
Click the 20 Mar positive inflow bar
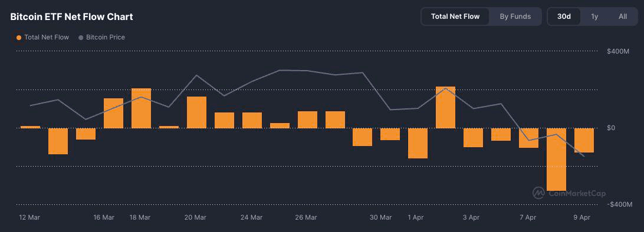tap(197, 112)
